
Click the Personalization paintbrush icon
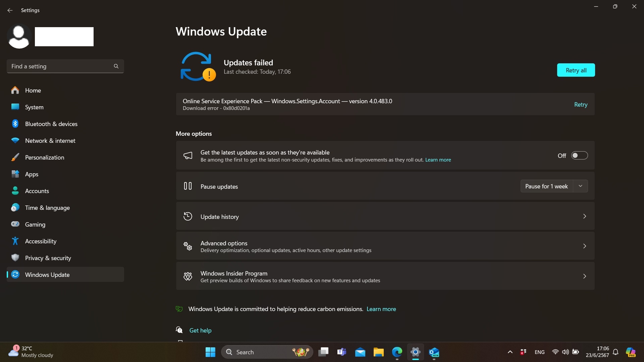(x=15, y=157)
